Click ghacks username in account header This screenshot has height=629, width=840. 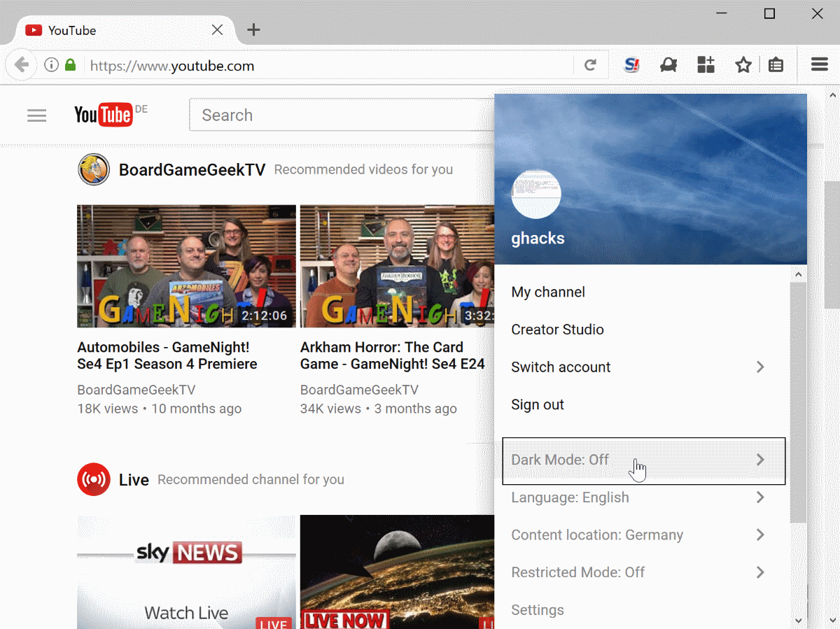538,238
